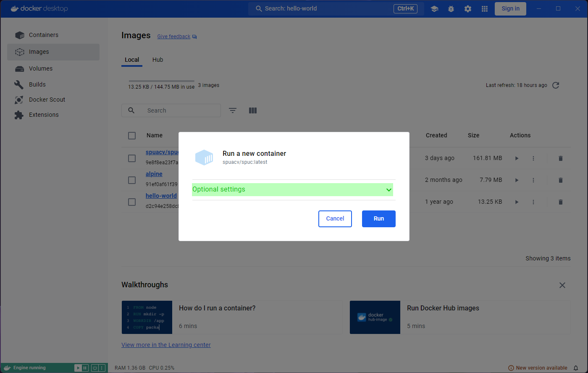Open more actions menu for spuacv/spuc
This screenshot has height=373, width=588.
point(533,158)
